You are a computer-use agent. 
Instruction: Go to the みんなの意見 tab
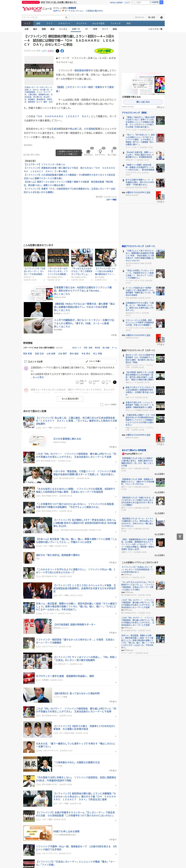(99, 24)
